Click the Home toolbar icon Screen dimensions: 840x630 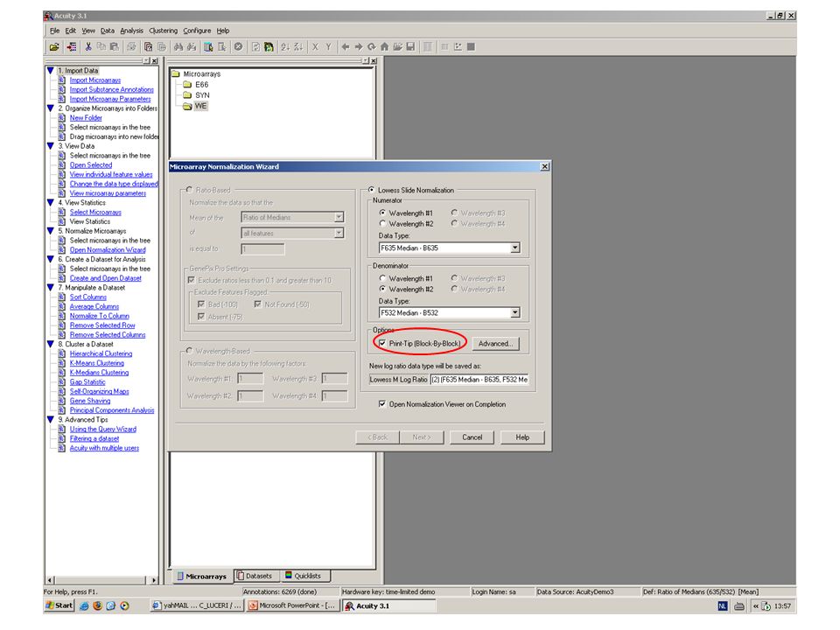(384, 47)
